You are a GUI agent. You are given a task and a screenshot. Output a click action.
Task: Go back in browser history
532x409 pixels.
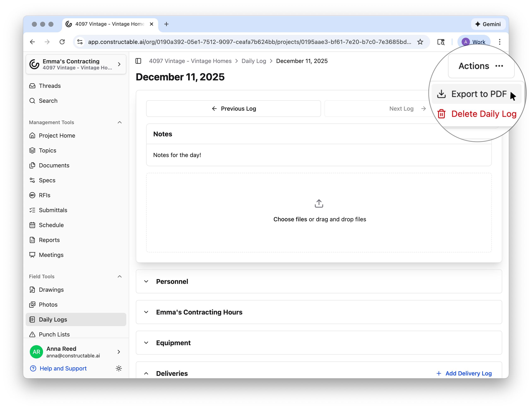pyautogui.click(x=32, y=42)
